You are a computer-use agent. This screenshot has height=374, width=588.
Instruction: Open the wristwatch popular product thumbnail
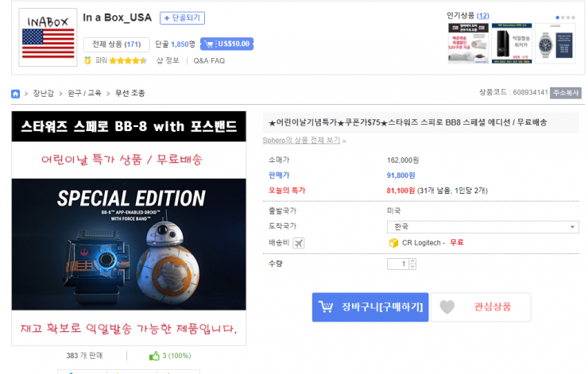[x=555, y=43]
